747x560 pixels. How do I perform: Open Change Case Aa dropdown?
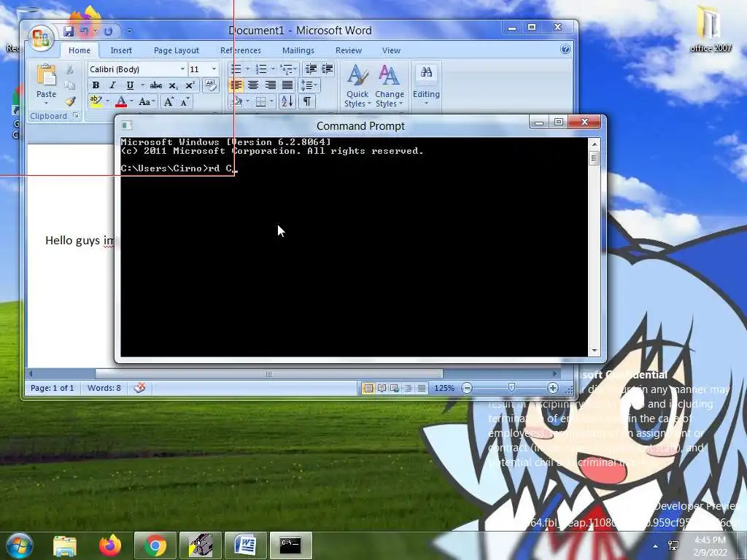point(147,101)
